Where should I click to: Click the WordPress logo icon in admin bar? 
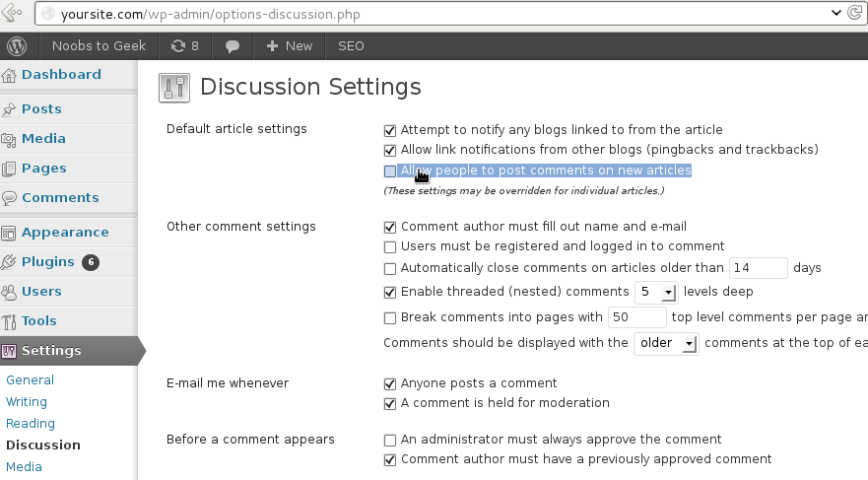[x=17, y=46]
